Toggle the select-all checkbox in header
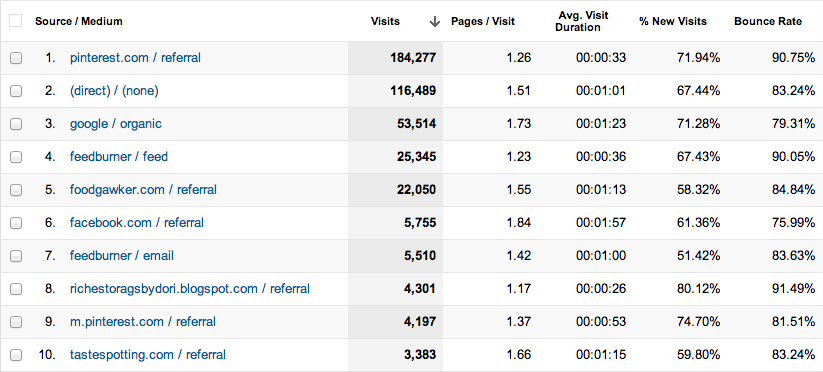 (16, 21)
